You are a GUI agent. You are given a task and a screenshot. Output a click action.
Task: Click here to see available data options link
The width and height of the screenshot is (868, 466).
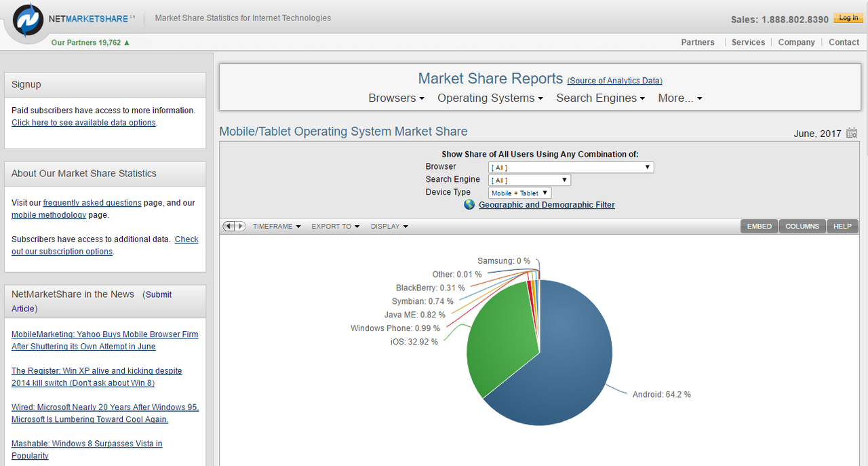[x=83, y=123]
